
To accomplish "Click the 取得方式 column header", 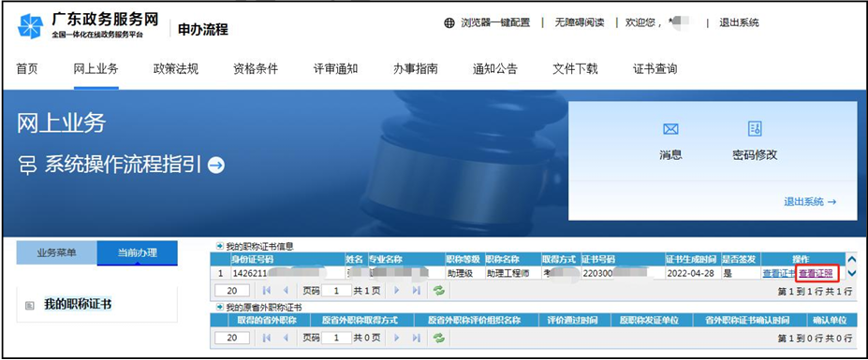I will (560, 259).
